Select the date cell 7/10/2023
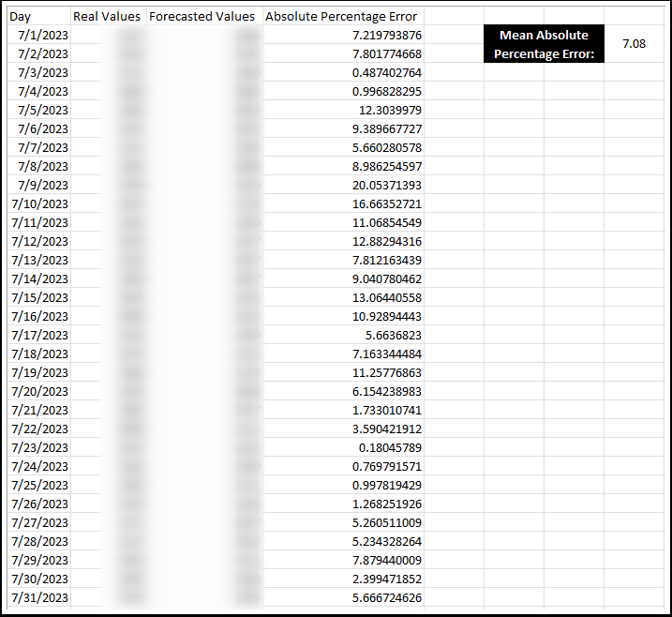672x617 pixels. pos(39,203)
